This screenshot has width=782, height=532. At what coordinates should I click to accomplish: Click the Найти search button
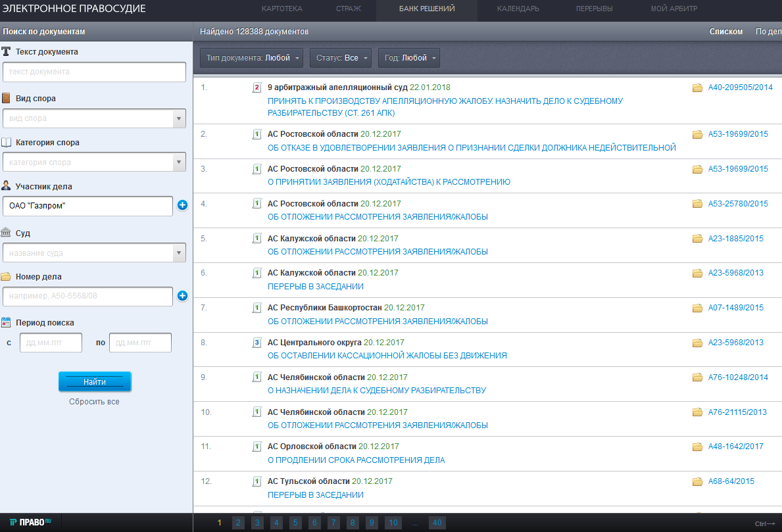95,382
